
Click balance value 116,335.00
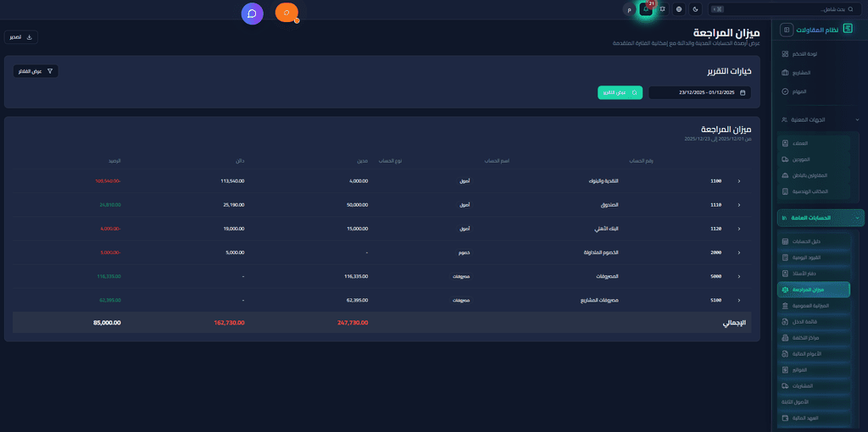109,276
